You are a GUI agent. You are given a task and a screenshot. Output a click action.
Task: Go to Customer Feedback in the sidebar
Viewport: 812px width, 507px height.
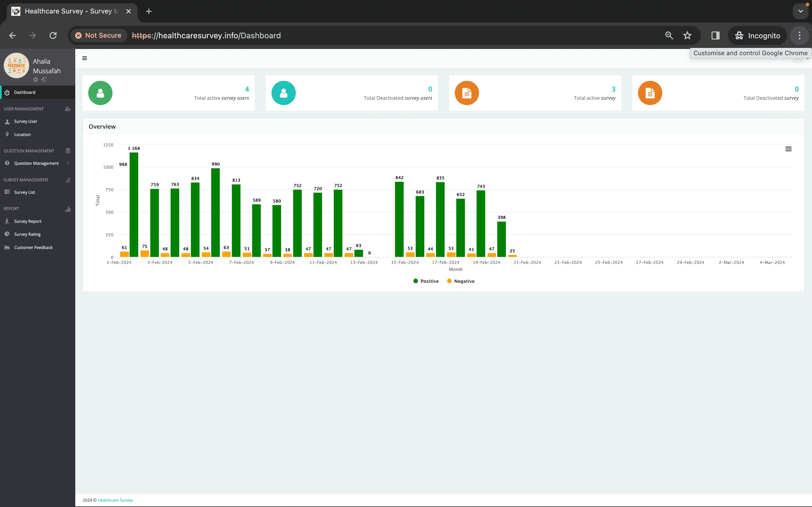[33, 248]
